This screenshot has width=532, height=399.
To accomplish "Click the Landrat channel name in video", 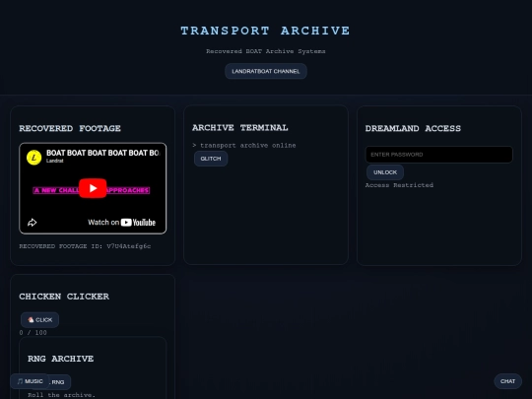I will pos(54,161).
